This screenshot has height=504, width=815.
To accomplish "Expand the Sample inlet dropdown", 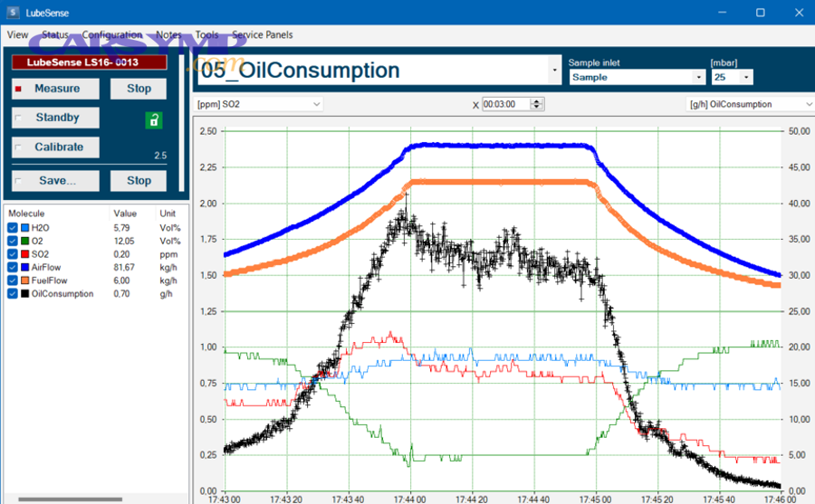I will coord(697,78).
